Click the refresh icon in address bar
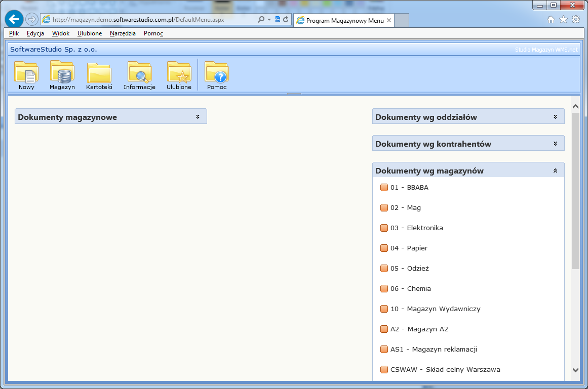 286,20
